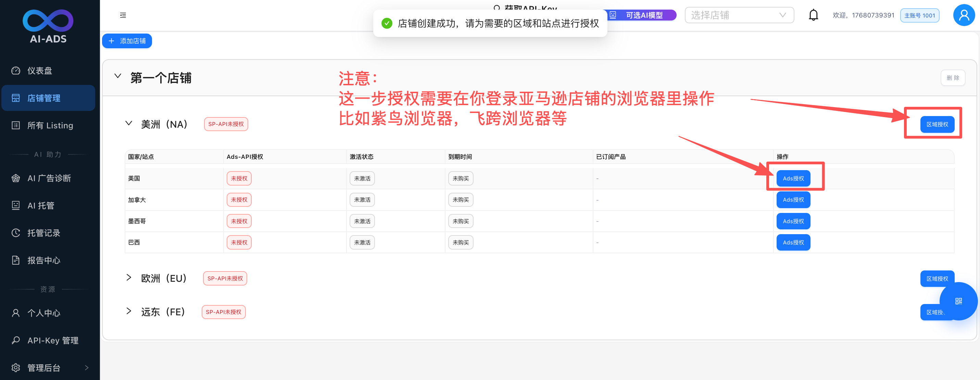980x380 pixels.
Task: Open notifications via the bell icon
Action: 813,15
